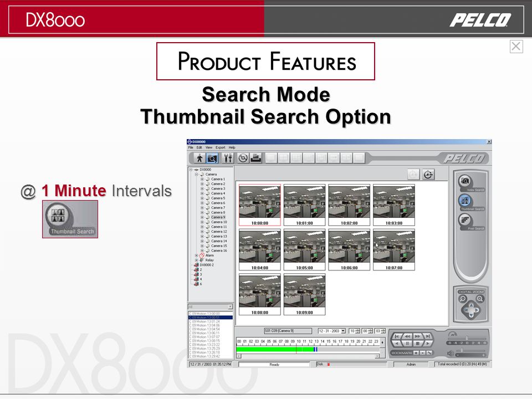This screenshot has width=532, height=399.
Task: Click the S01 C09 [Camera 9] field
Action: pyautogui.click(x=288, y=331)
